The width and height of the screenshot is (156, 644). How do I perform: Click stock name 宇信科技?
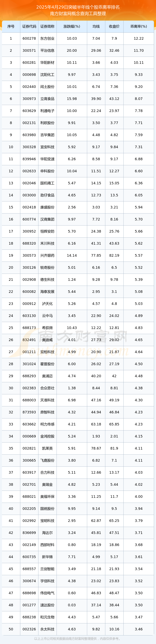[47, 581]
